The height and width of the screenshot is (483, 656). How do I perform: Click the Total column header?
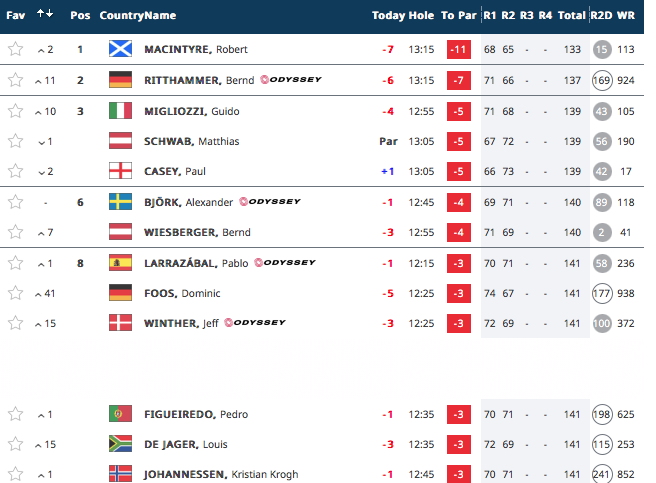[571, 15]
